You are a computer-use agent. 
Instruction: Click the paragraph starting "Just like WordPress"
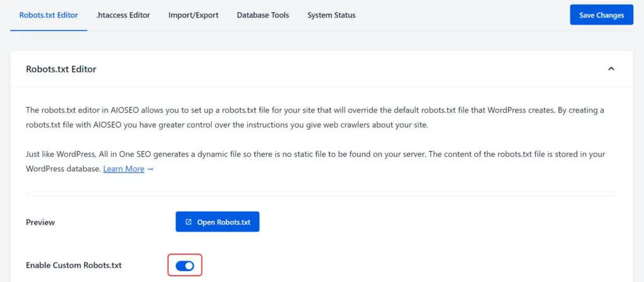(x=315, y=162)
